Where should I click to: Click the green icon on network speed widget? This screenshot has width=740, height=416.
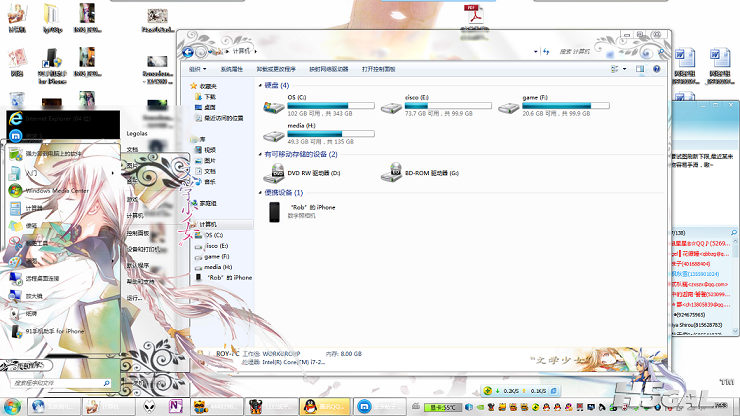(x=488, y=391)
